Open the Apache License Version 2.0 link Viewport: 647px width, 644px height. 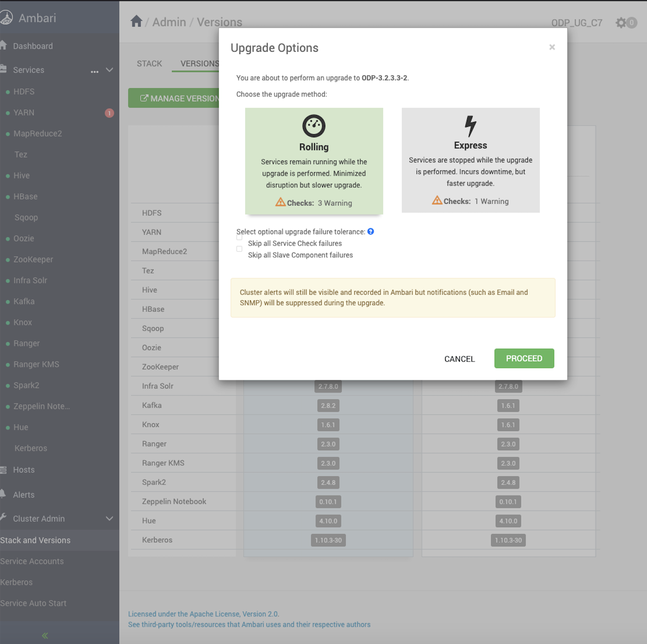(x=204, y=614)
